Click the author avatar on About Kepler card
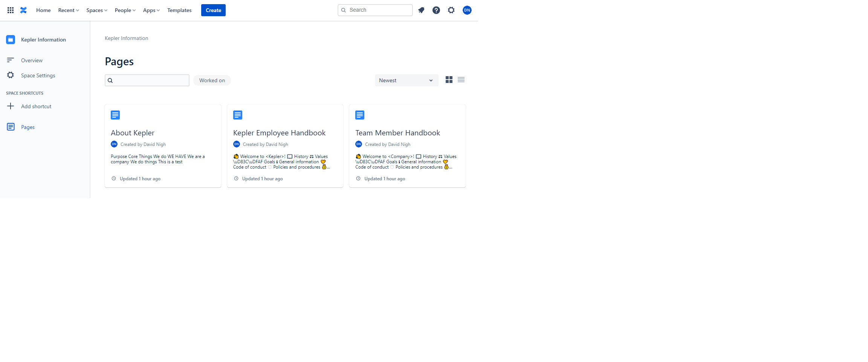The image size is (868, 362). coord(114,144)
